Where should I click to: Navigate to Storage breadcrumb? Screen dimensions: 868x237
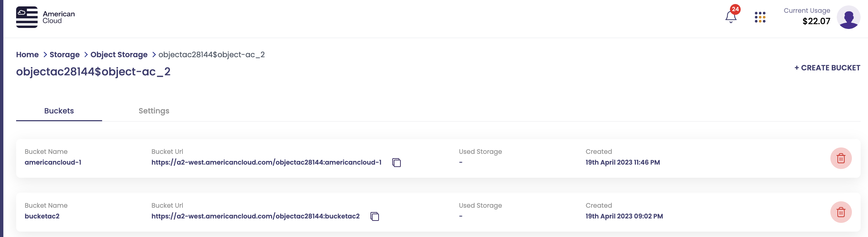[x=64, y=55]
